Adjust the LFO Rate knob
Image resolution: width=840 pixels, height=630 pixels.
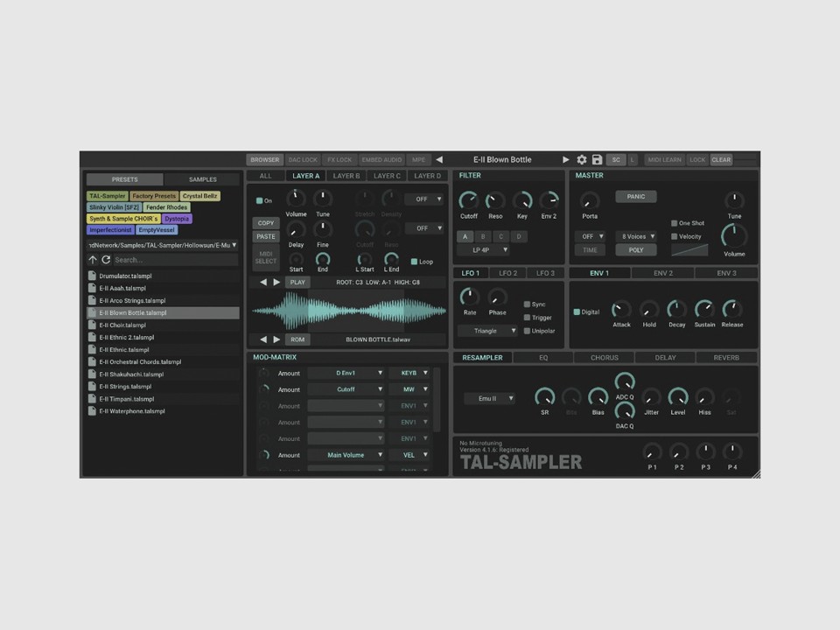click(x=470, y=297)
